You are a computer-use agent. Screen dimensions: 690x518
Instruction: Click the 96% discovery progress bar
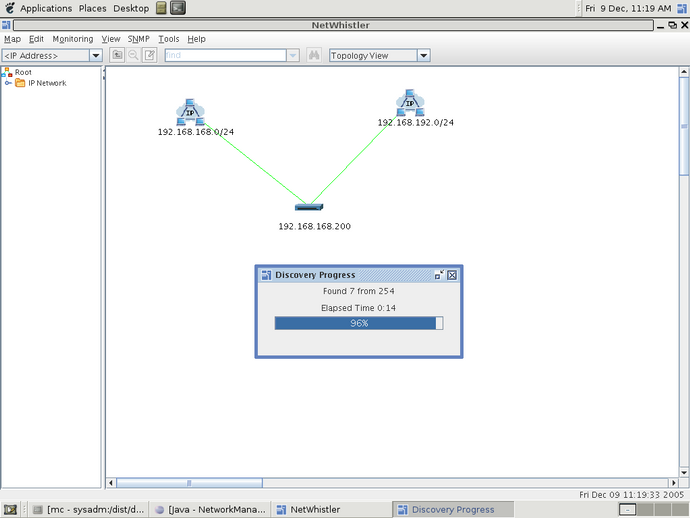pos(359,323)
